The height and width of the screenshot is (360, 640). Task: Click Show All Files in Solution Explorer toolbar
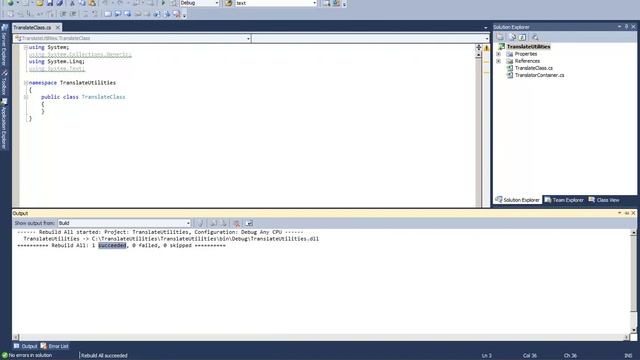512,37
